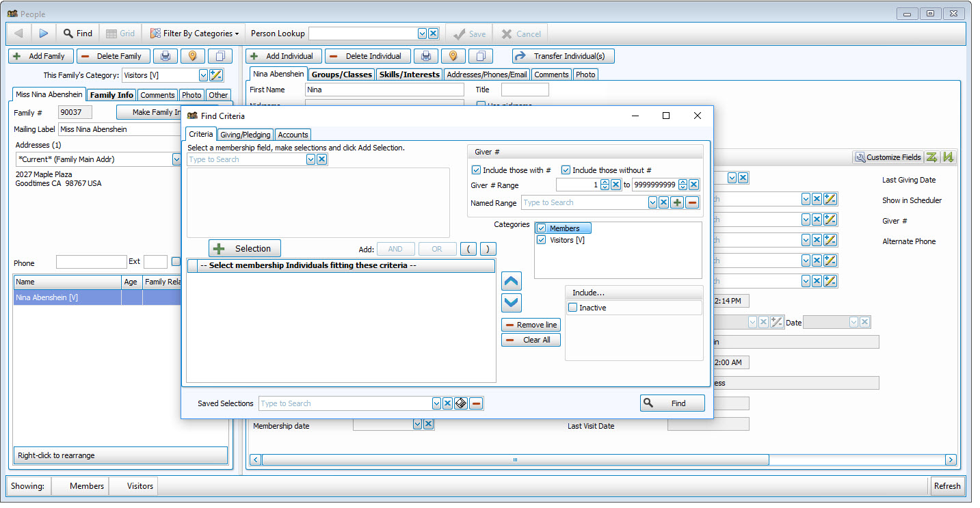This screenshot has height=508, width=980.
Task: Click the save disk icon near Saved Selections
Action: point(461,403)
